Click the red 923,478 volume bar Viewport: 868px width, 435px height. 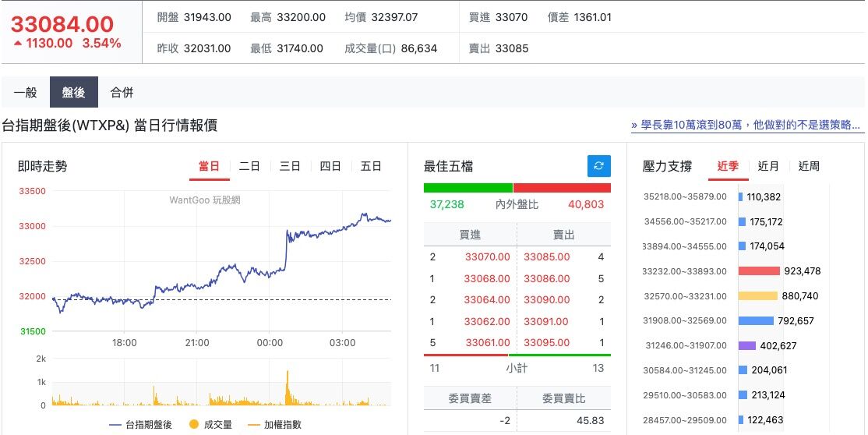coord(759,271)
